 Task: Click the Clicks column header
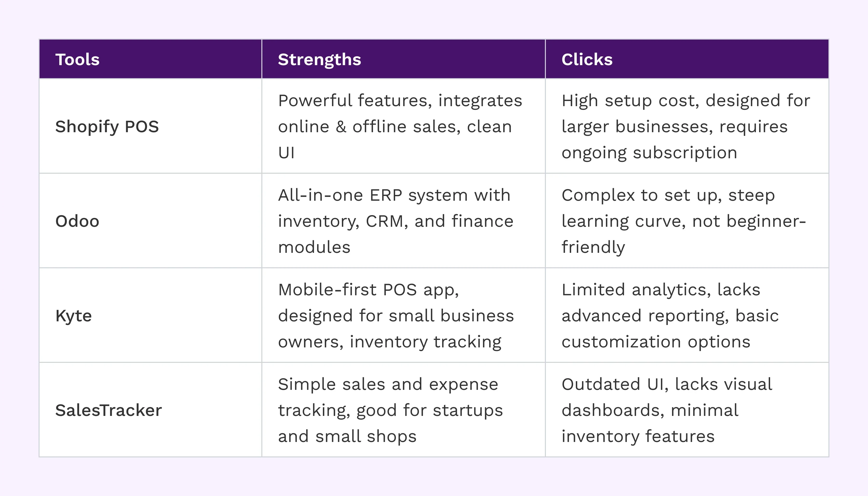(x=587, y=60)
